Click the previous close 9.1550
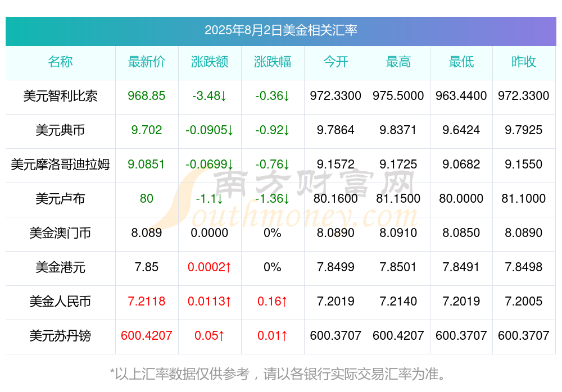This screenshot has height=392, width=562. coord(524,164)
